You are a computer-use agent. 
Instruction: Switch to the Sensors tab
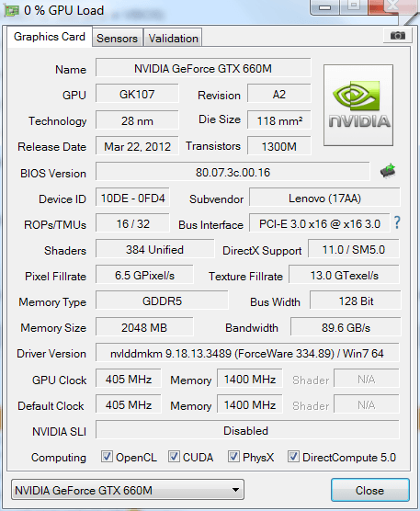[118, 38]
